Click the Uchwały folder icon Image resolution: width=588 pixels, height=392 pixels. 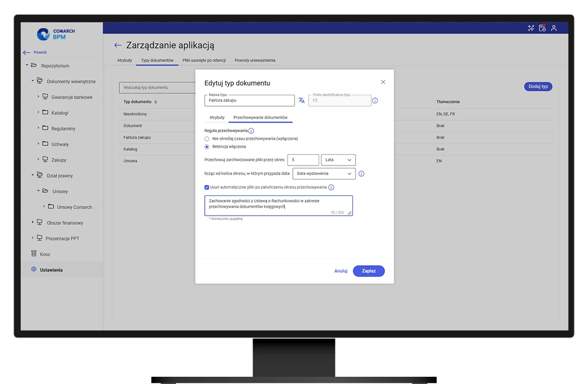(45, 144)
